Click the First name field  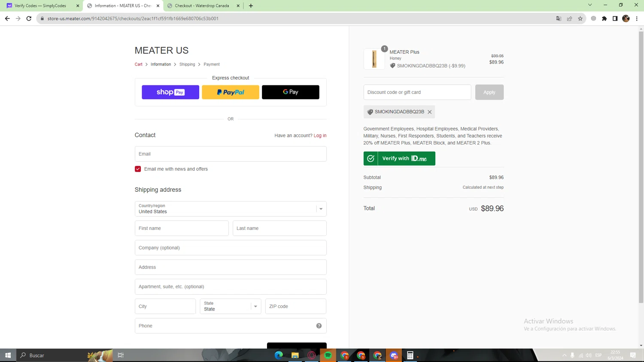(182, 228)
